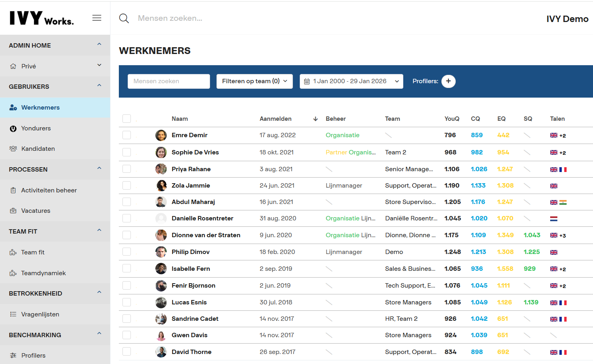This screenshot has height=364, width=593.
Task: Click the Activiteiten beheer clipboard icon
Action: [13, 190]
